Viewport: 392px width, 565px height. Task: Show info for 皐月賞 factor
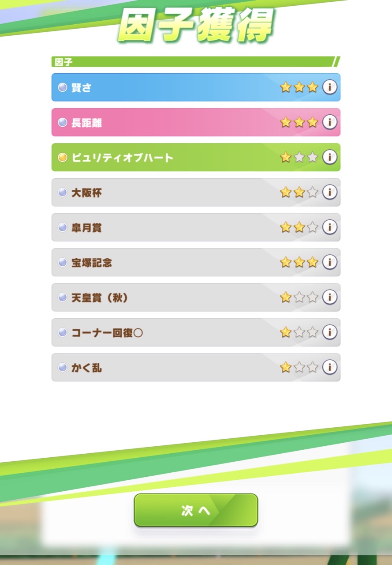[329, 227]
